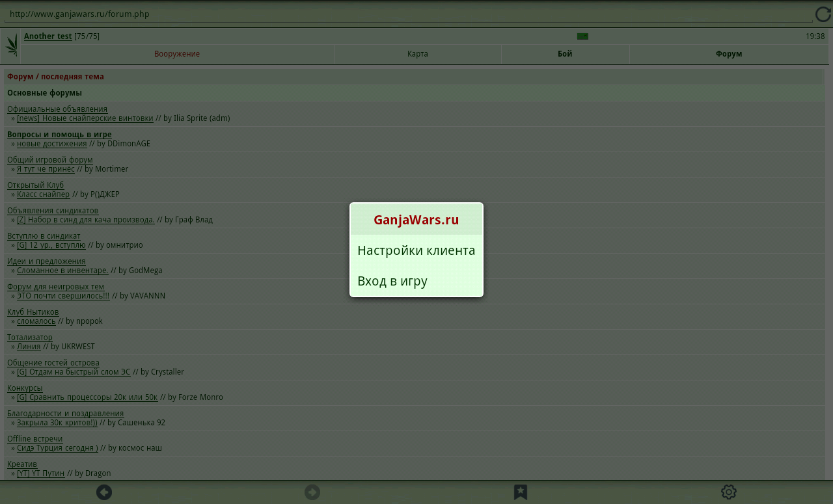This screenshot has height=504, width=833.
Task: Open 'Форум для неигровых тем'
Action: pyautogui.click(x=56, y=287)
